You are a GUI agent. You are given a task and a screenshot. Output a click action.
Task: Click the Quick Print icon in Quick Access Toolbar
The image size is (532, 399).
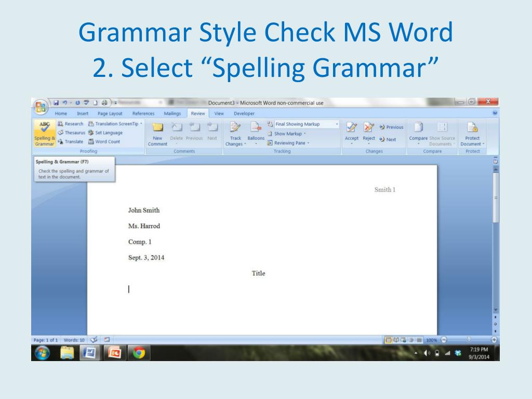tap(104, 102)
